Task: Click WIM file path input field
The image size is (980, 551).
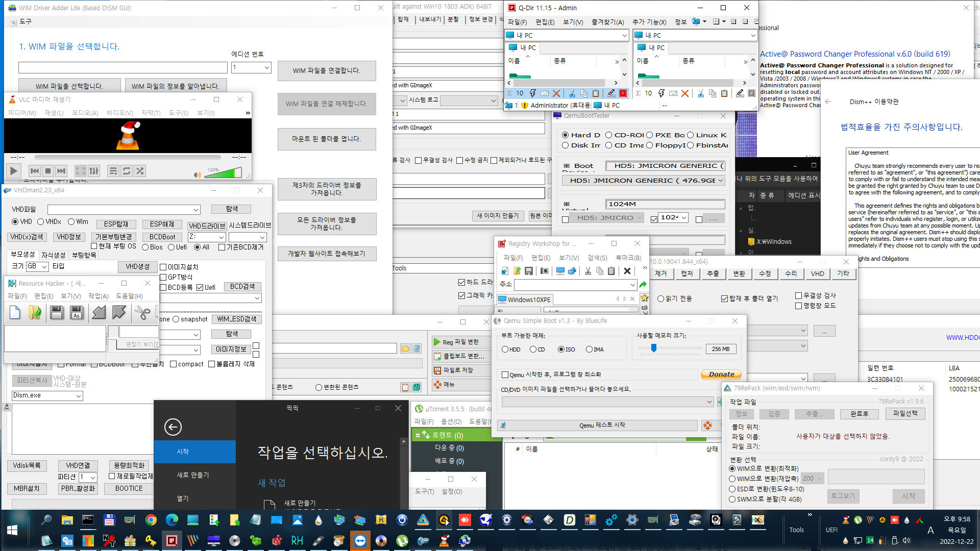Action: tap(123, 67)
